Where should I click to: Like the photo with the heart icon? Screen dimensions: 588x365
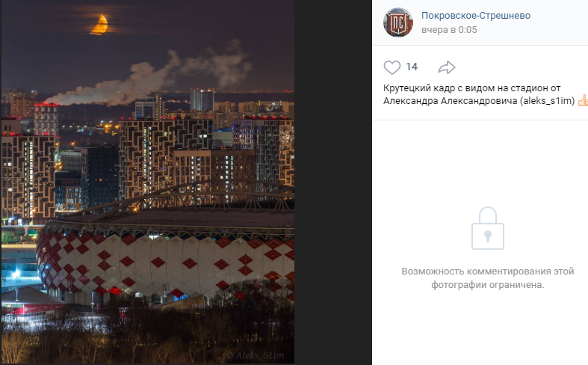pyautogui.click(x=392, y=67)
